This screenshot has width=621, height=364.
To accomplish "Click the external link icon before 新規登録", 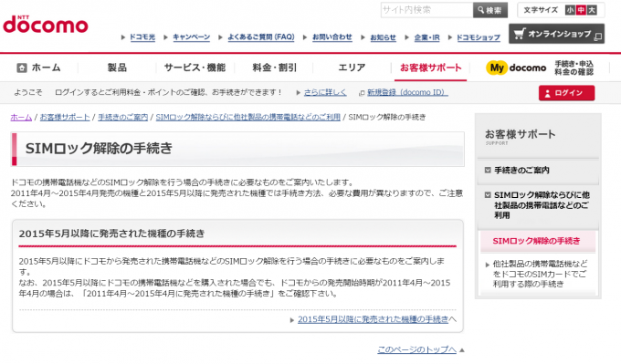I will (362, 93).
